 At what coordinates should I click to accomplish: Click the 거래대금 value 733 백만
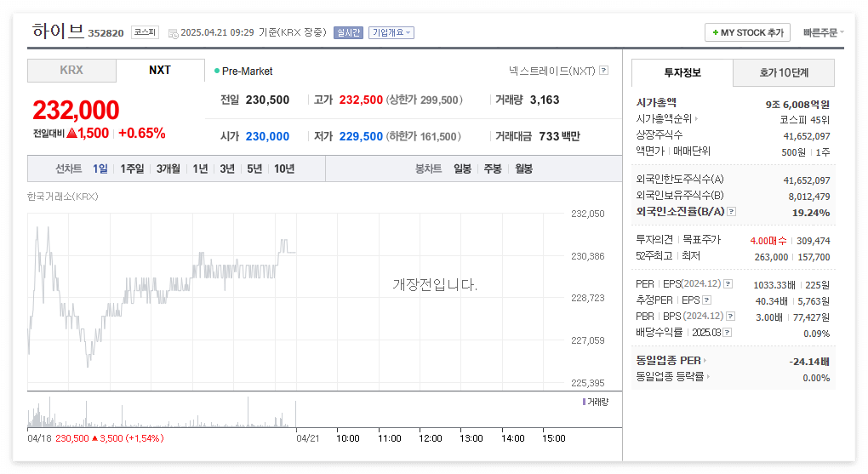tap(559, 136)
